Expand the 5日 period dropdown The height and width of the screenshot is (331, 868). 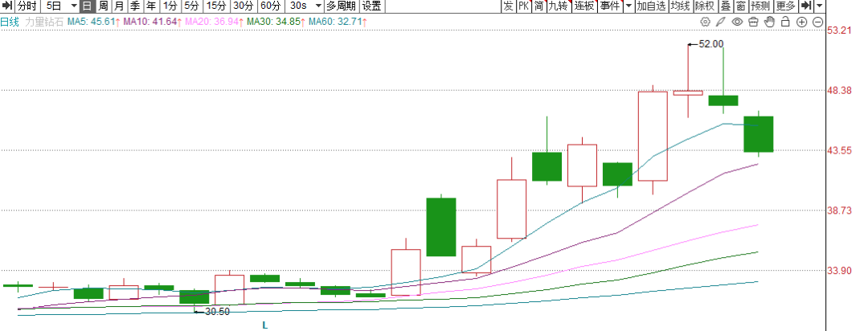point(73,6)
